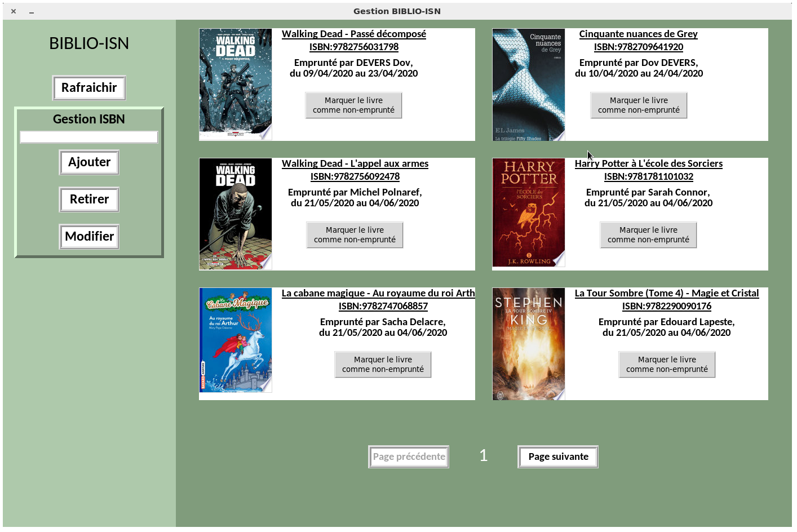Click the Retirer button

click(x=89, y=200)
